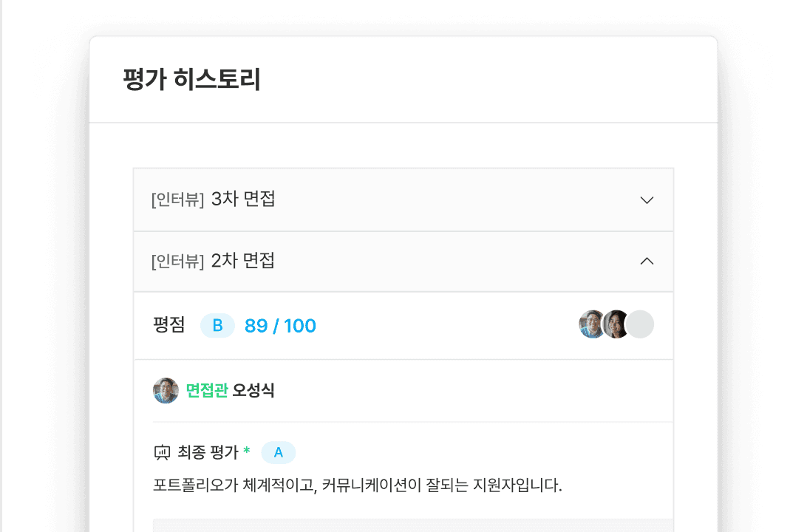807x532 pixels.
Task: Select the 2차 면접 row title
Action: pos(243,260)
